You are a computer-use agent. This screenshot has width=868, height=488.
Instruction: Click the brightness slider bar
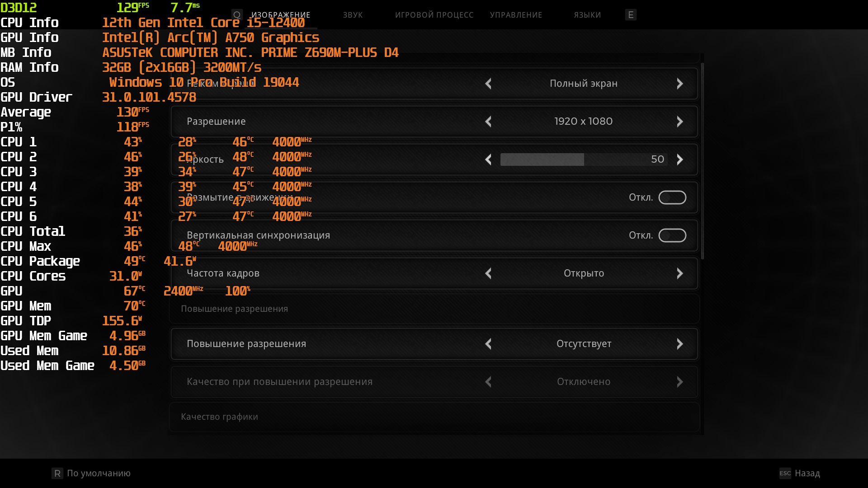(583, 160)
